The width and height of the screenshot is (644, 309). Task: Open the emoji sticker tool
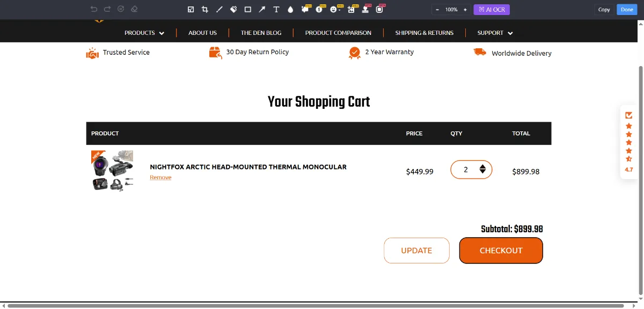(334, 9)
